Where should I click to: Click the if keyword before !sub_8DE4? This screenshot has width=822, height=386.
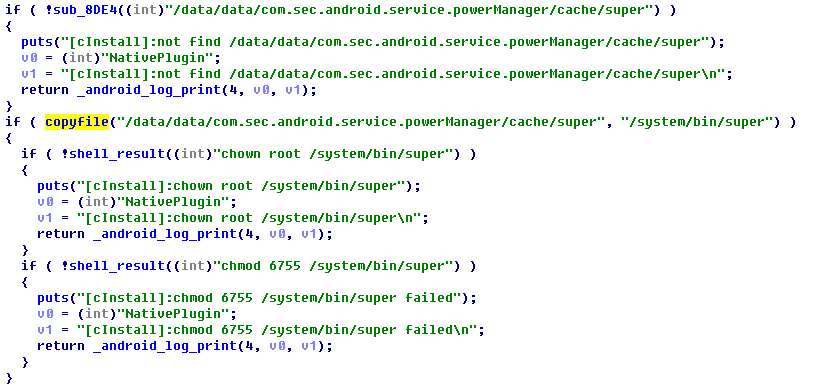click(13, 10)
